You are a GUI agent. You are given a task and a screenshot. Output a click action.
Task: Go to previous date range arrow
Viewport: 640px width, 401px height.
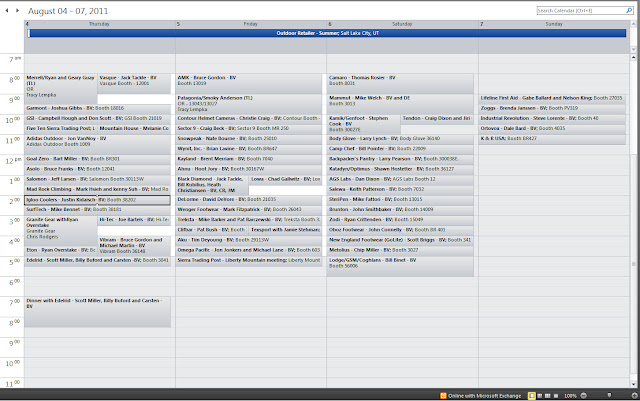tap(7, 10)
